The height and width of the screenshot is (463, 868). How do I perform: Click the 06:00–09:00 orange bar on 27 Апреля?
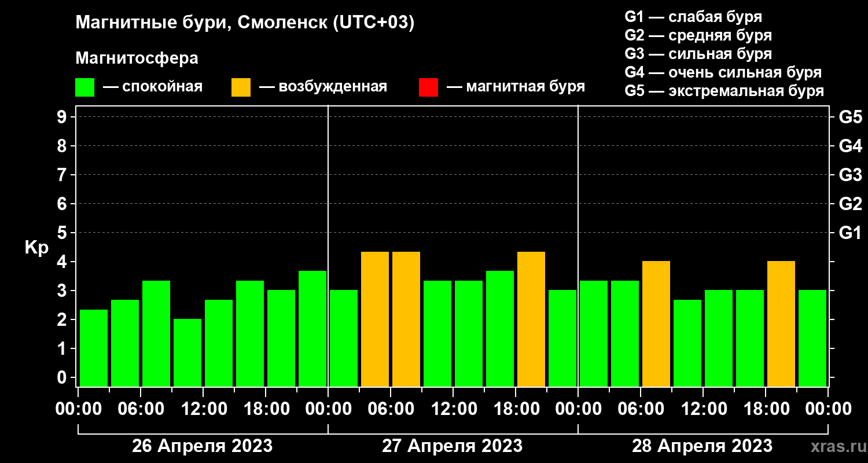pyautogui.click(x=406, y=319)
